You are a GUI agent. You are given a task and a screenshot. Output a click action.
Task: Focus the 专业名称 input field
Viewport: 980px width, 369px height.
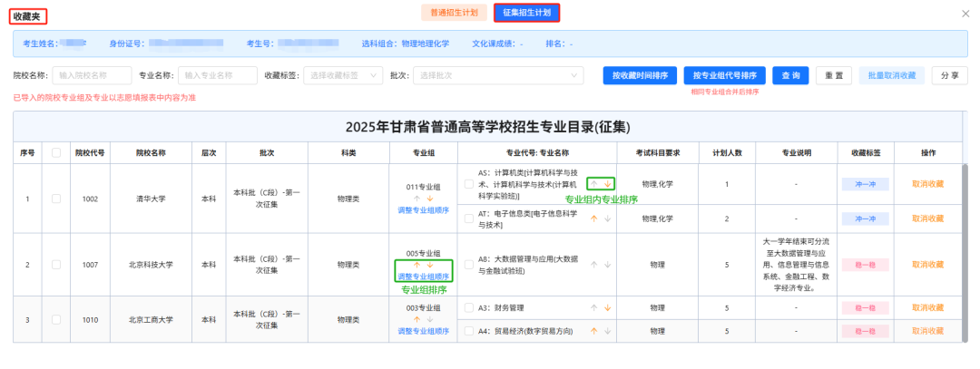point(218,75)
